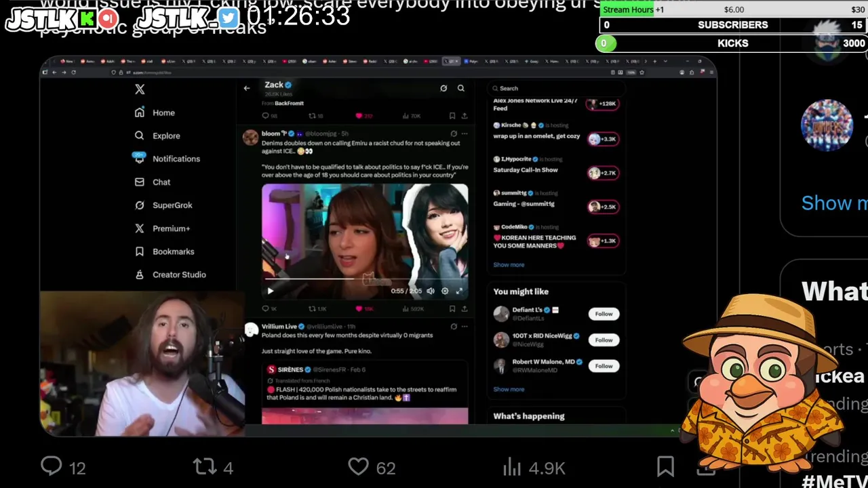
Task: Share the top post from BackFromIt
Action: tap(465, 116)
